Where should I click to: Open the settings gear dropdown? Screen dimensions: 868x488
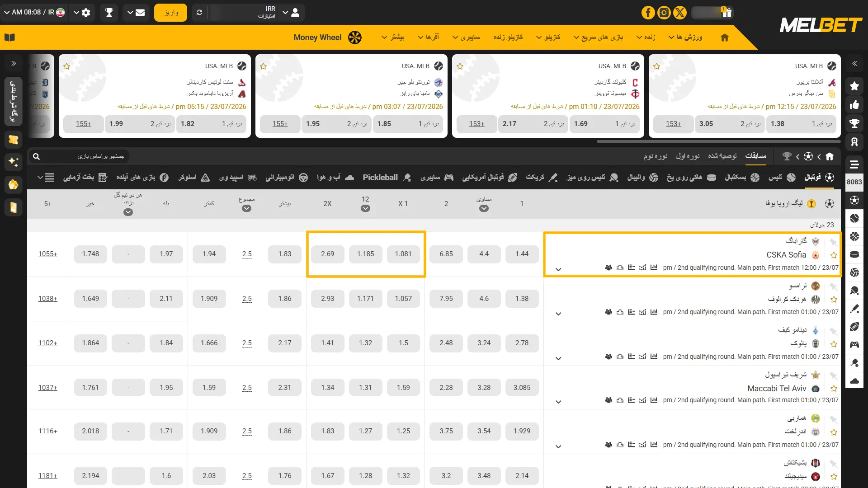click(82, 13)
